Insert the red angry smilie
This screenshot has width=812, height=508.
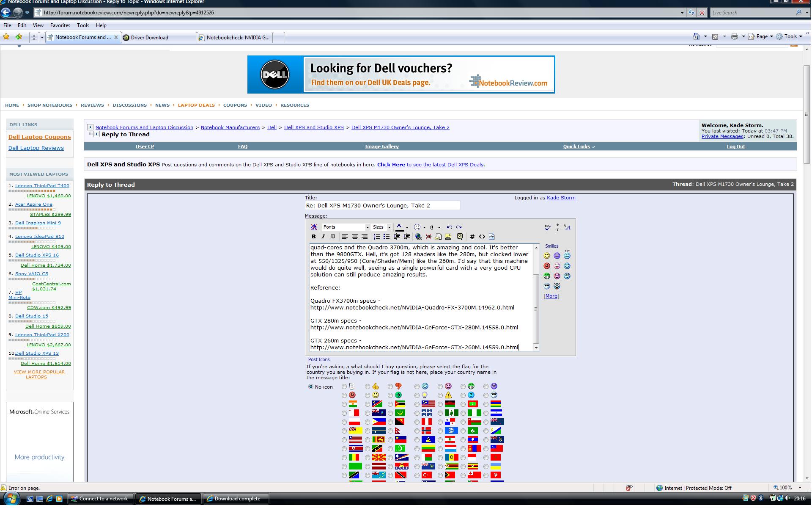tap(547, 266)
